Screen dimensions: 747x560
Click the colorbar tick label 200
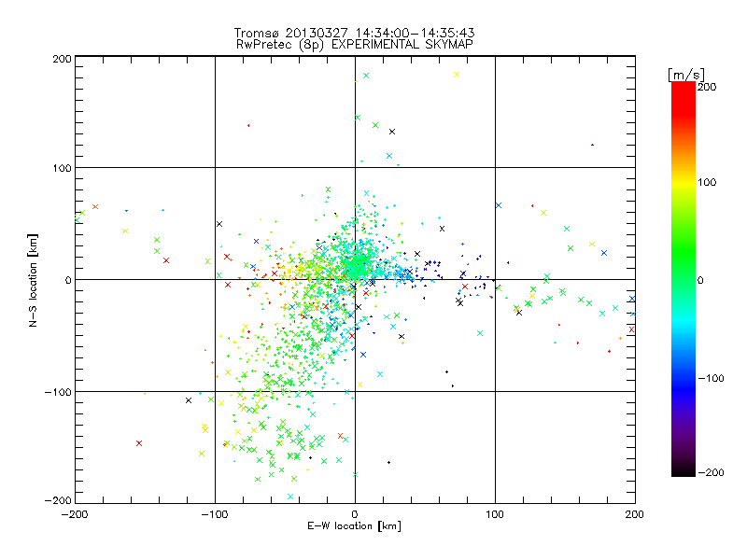[707, 87]
